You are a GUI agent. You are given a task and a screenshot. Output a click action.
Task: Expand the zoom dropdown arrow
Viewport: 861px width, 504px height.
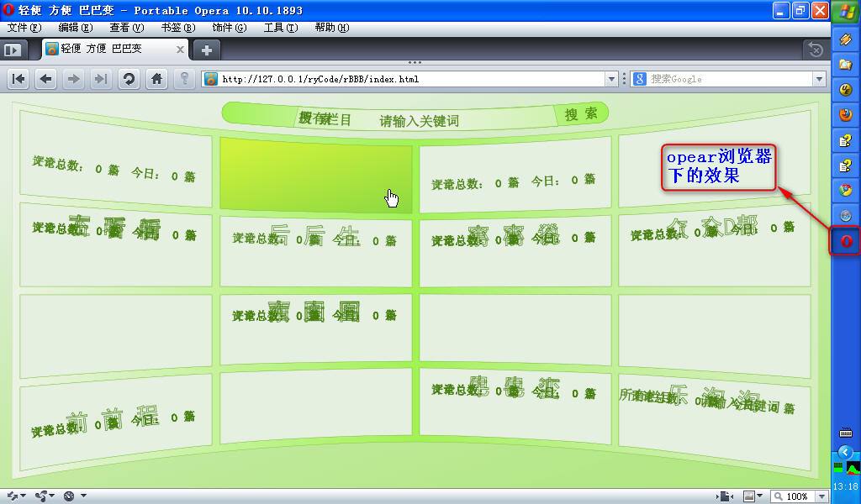tap(822, 496)
